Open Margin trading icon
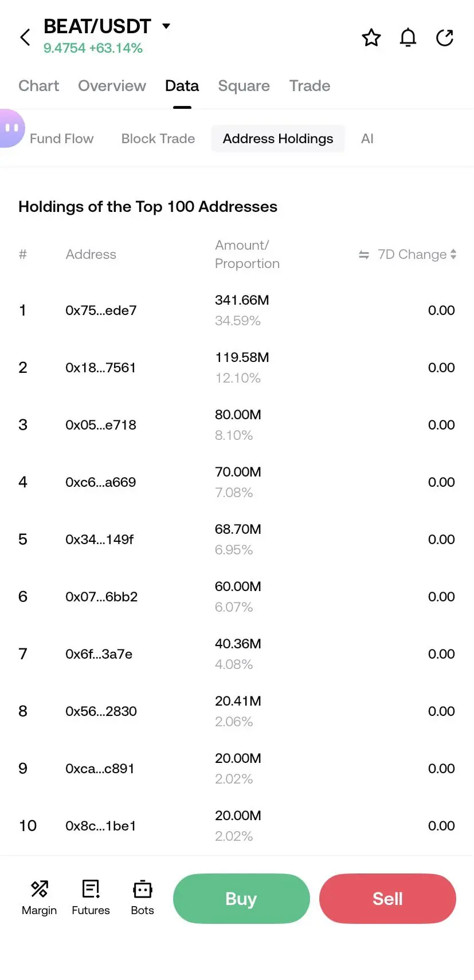This screenshot has height=980, width=474. (x=39, y=898)
